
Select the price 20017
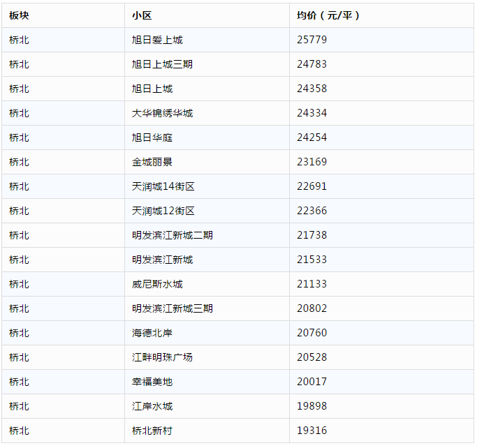[x=311, y=382]
